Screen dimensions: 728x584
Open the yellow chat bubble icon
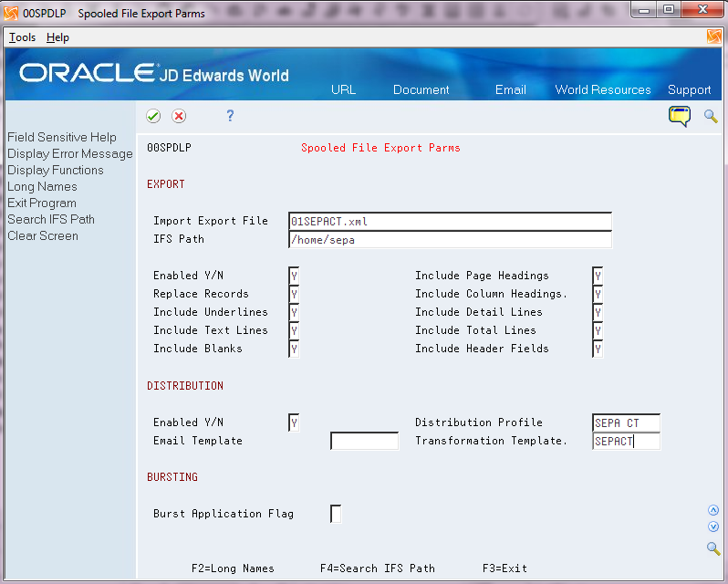pos(680,116)
